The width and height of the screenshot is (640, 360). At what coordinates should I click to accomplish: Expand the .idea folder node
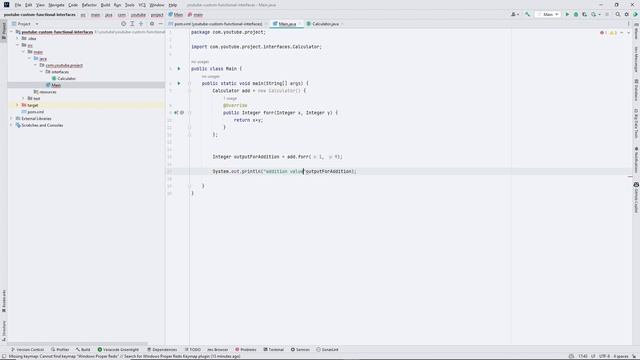coord(18,38)
